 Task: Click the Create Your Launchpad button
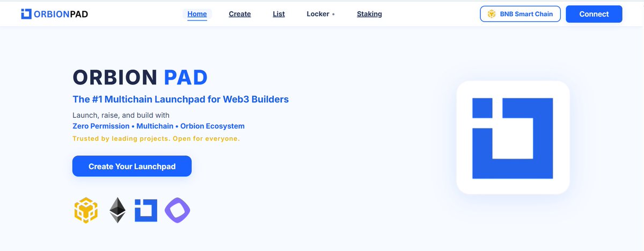[132, 166]
